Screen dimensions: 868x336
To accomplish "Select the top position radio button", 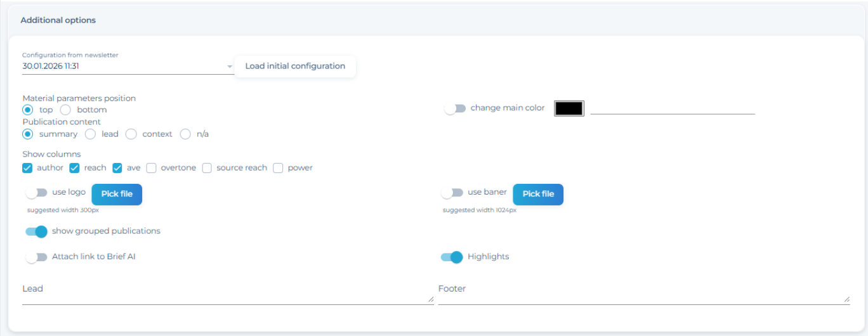I will point(27,110).
